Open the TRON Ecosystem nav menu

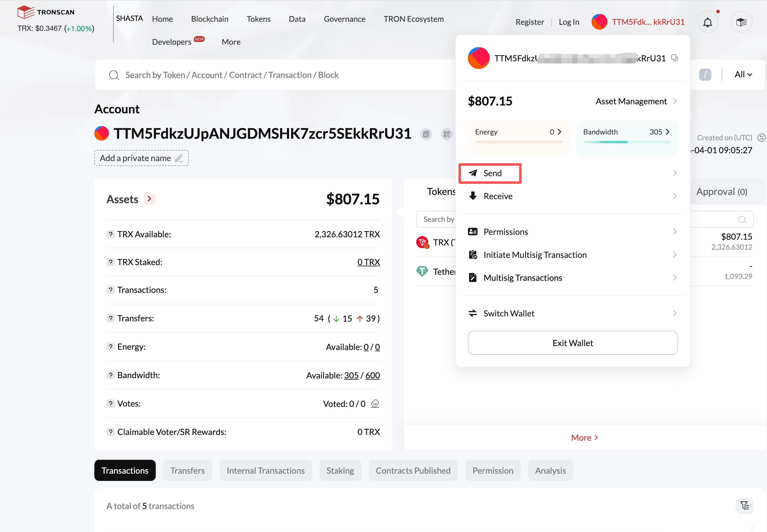[x=413, y=19]
